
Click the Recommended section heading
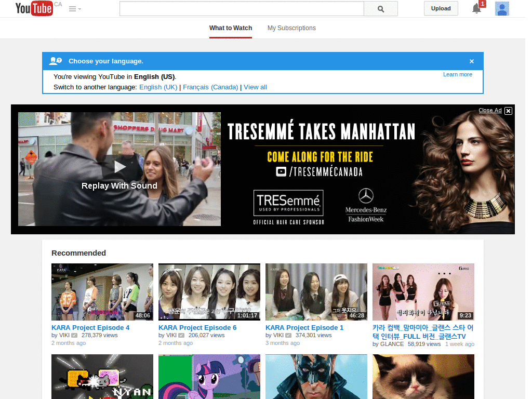tap(79, 253)
